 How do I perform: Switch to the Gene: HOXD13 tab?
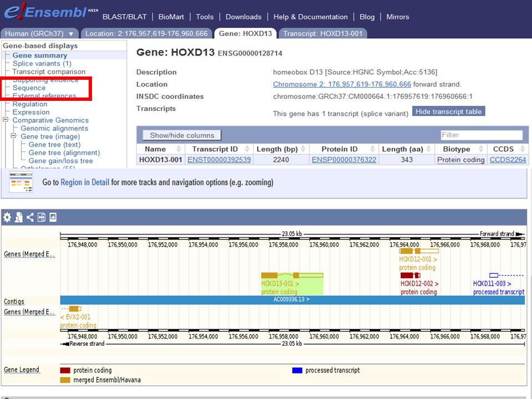click(x=245, y=33)
